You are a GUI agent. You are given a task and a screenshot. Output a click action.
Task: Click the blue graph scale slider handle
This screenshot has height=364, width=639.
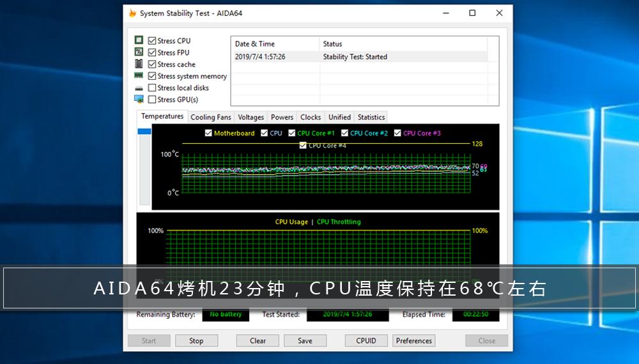144,131
